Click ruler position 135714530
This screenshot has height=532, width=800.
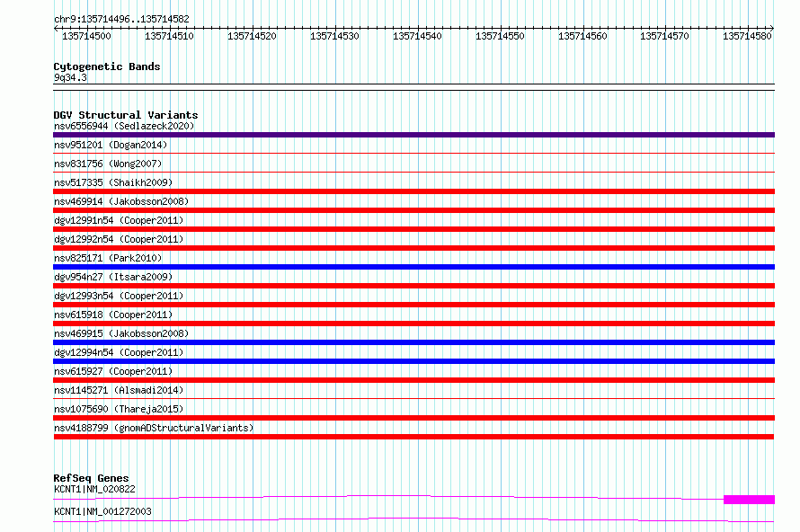[334, 36]
